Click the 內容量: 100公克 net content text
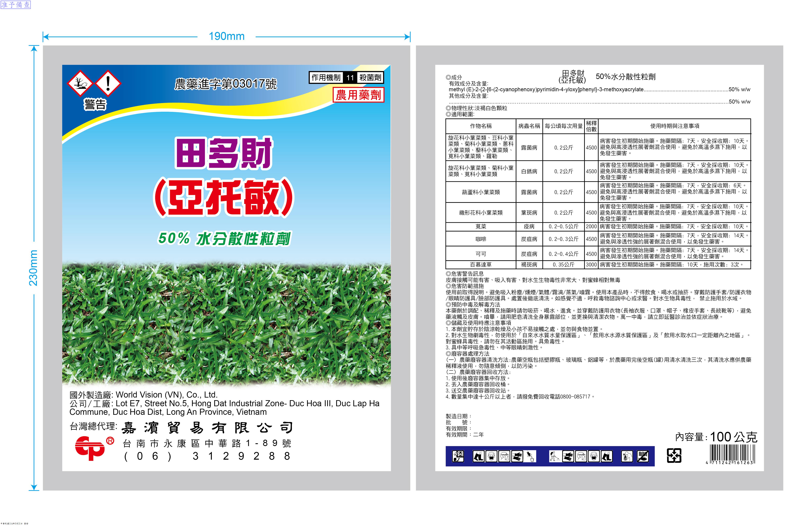812x526 pixels. pyautogui.click(x=716, y=437)
